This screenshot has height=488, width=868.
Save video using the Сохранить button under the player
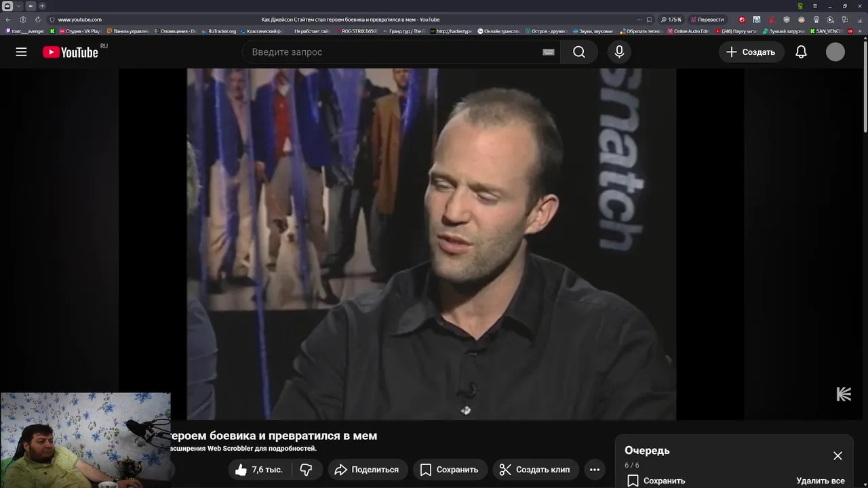(x=449, y=470)
